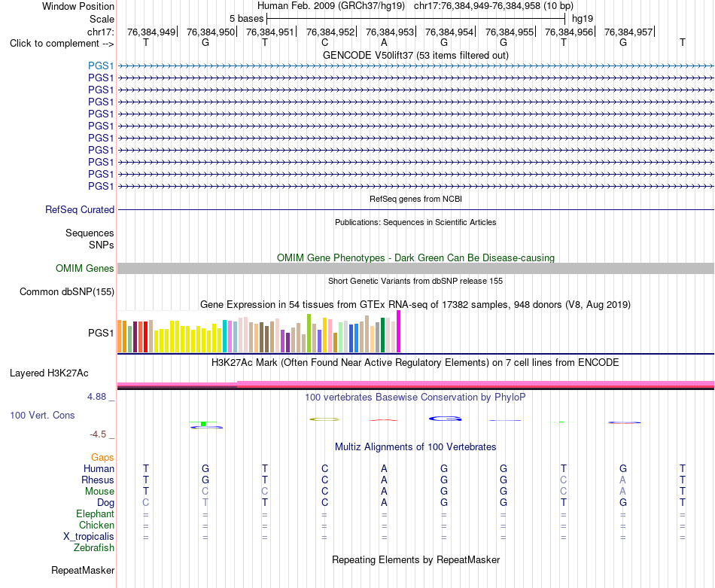
Task: Click 'Short Genetic Variants from dbSNP release 155'
Action: (415, 281)
